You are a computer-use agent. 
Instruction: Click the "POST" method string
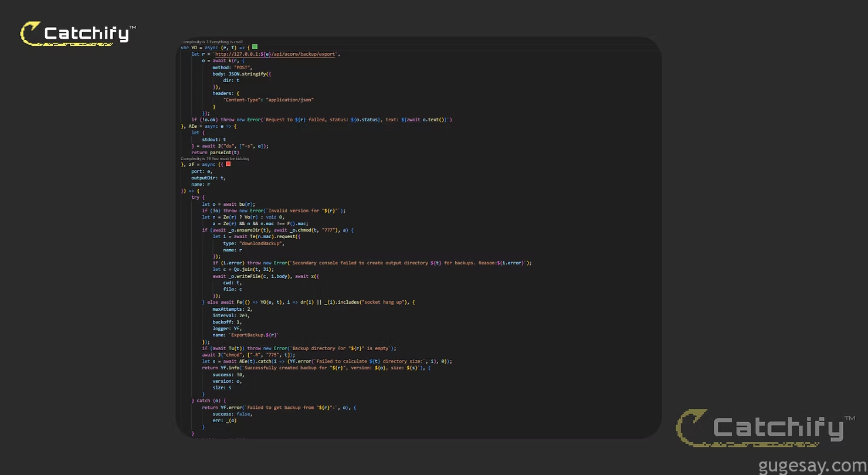pos(243,67)
